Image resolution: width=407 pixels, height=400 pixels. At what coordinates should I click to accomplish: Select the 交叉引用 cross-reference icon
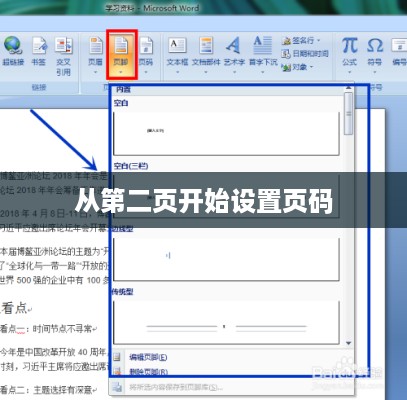click(63, 46)
